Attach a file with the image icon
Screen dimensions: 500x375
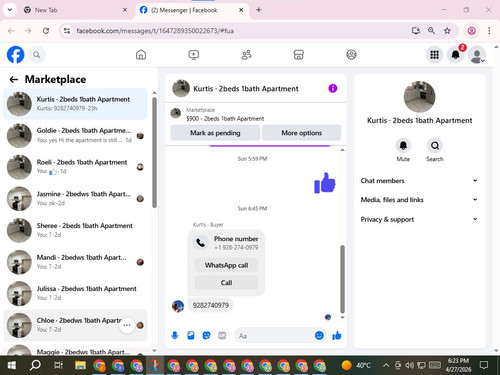pos(191,335)
